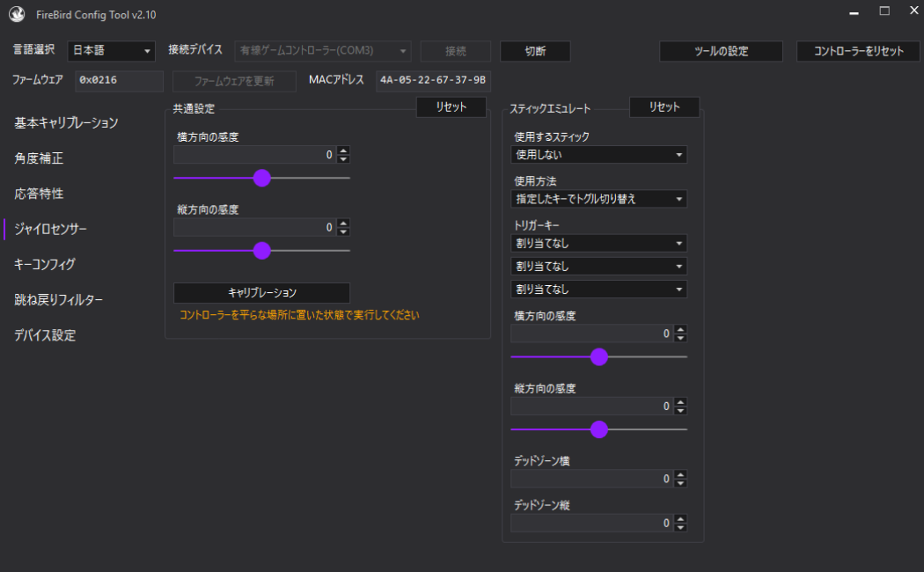Screen dimensions: 924x572
Task: Click the デッドゾーン横 value field
Action: coord(591,479)
